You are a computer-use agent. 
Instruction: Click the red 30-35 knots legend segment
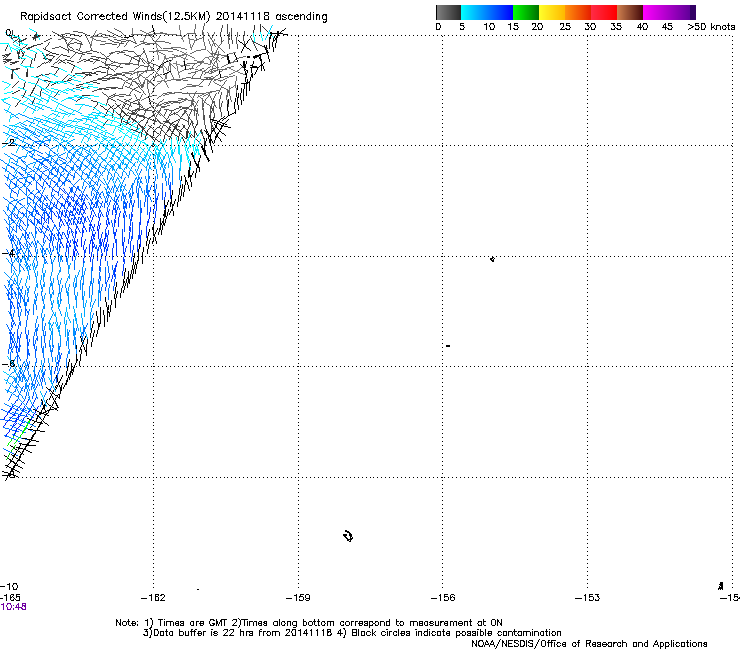click(604, 12)
